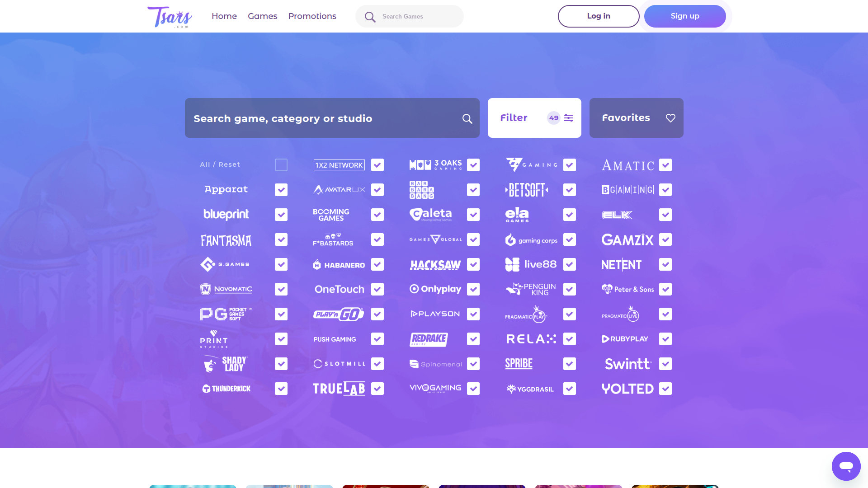This screenshot has height=488, width=868.
Task: Click the Hacksaw studio logo
Action: tap(435, 265)
